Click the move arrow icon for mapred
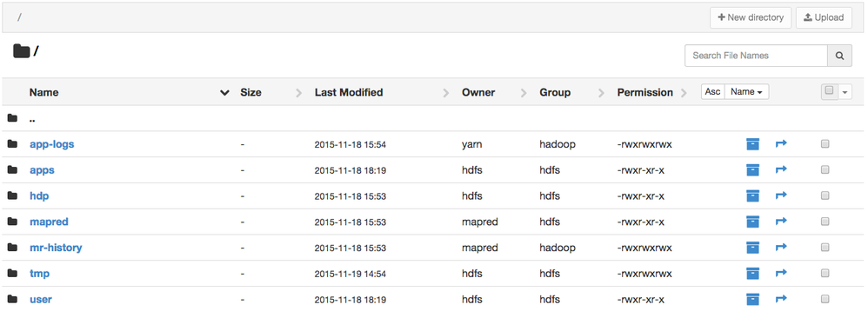868x318 pixels. click(x=781, y=222)
